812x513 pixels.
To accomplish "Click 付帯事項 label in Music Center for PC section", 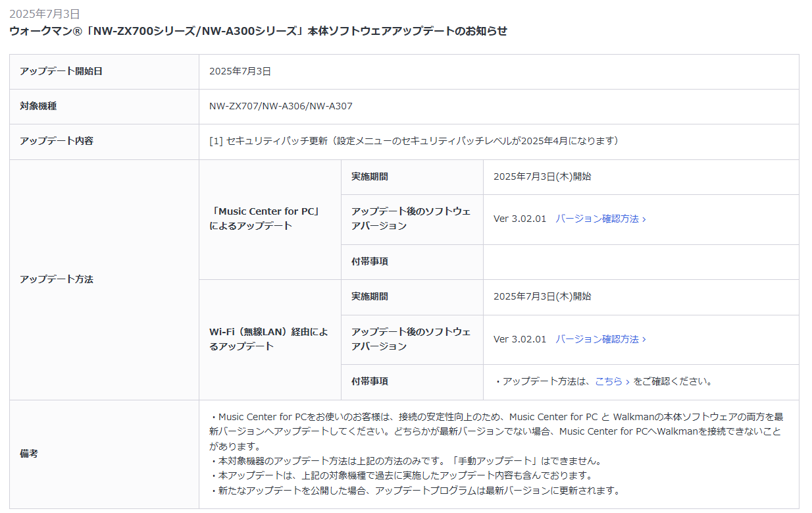I will point(370,261).
